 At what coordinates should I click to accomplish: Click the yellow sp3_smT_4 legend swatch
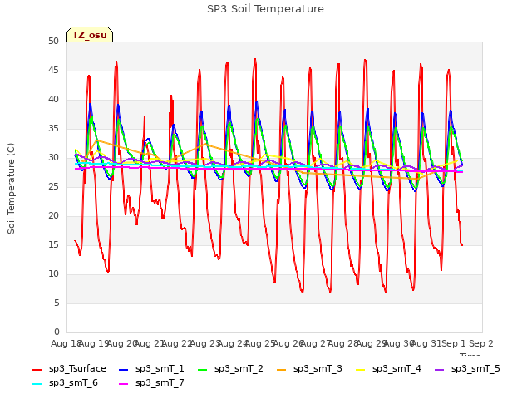tap(360, 369)
